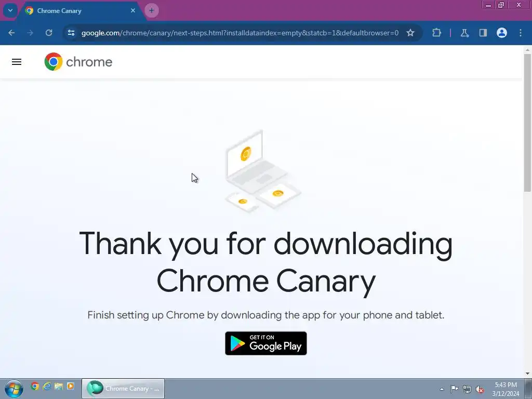Restore down the Chrome Canary window

501,5
